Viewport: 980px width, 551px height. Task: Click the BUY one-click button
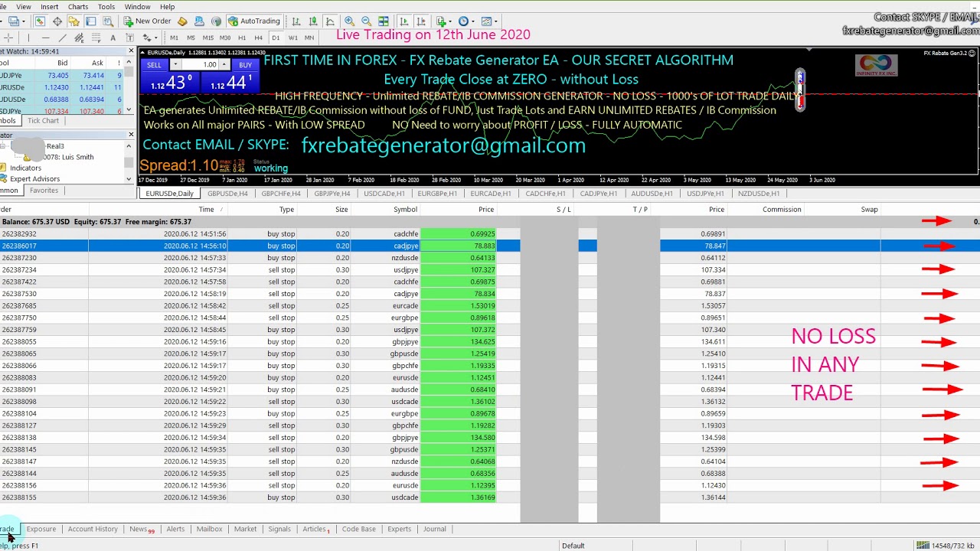coord(245,65)
